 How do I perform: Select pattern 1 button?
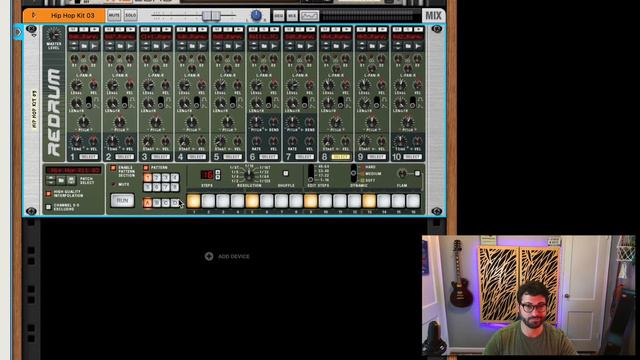click(148, 178)
